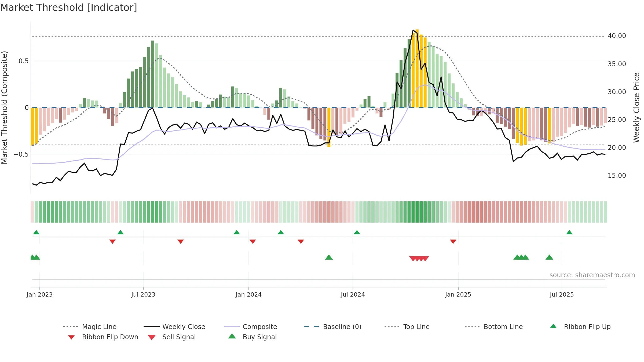The width and height of the screenshot is (644, 362).
Task: Click the Jul 2023 x-axis label
Action: point(143,294)
